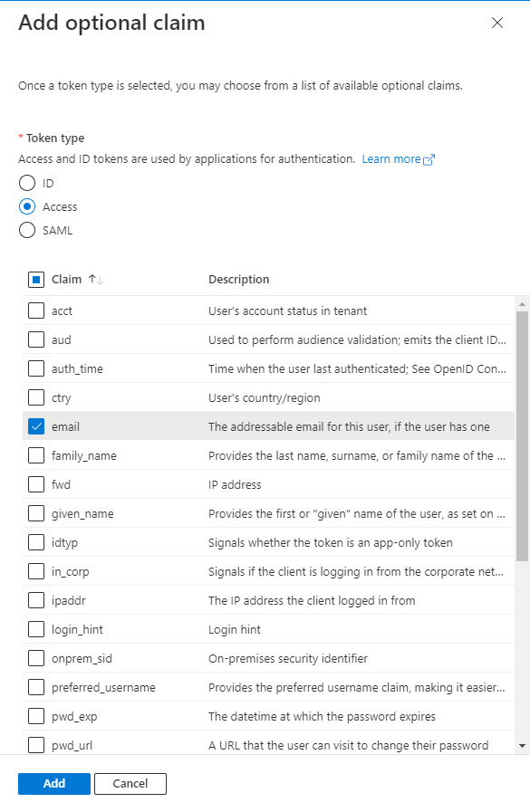The height and width of the screenshot is (812, 530).
Task: Check the acct claim checkbox
Action: pos(35,310)
